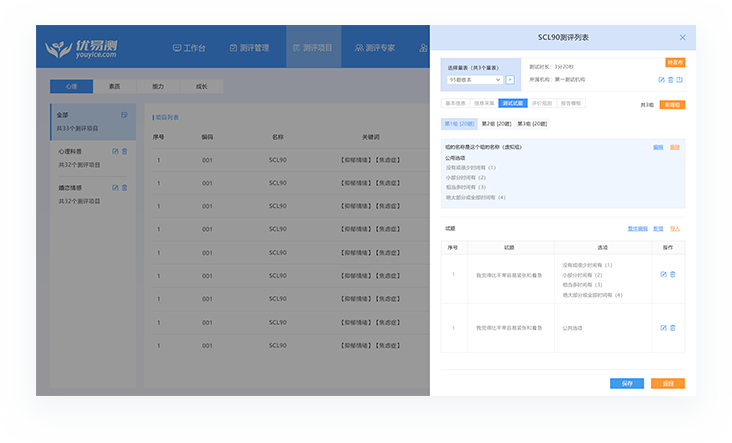The width and height of the screenshot is (732, 443).
Task: Click the blue 保存 button
Action: click(x=627, y=383)
